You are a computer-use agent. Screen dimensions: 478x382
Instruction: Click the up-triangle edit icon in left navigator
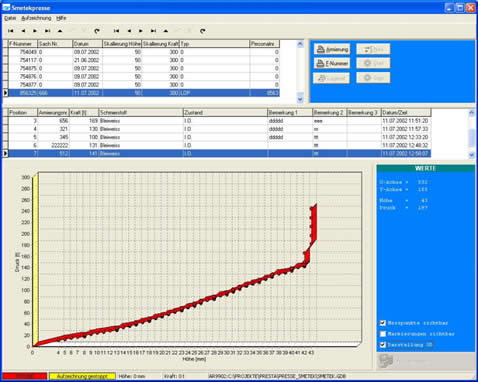(x=60, y=31)
